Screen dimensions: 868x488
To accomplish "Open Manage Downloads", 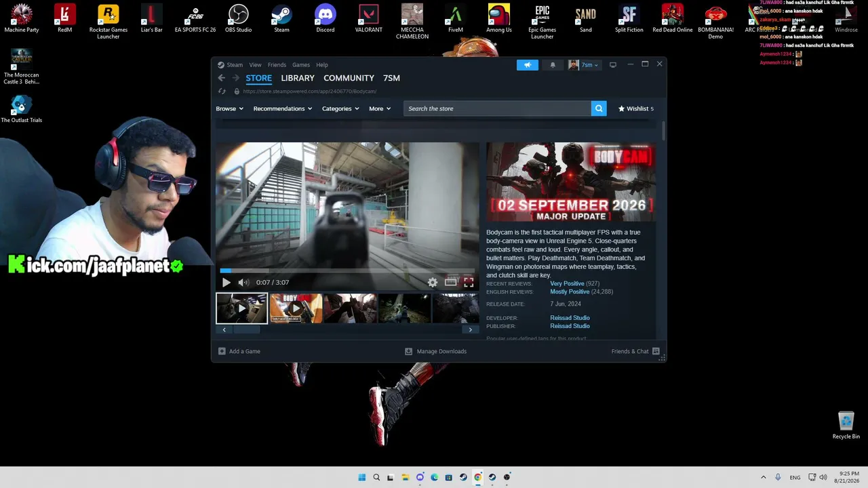I will [x=435, y=351].
